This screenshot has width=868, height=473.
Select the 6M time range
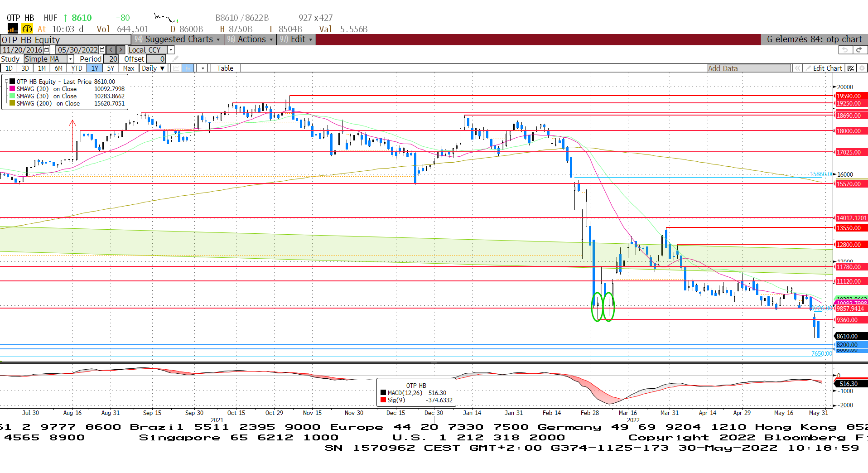coord(58,68)
